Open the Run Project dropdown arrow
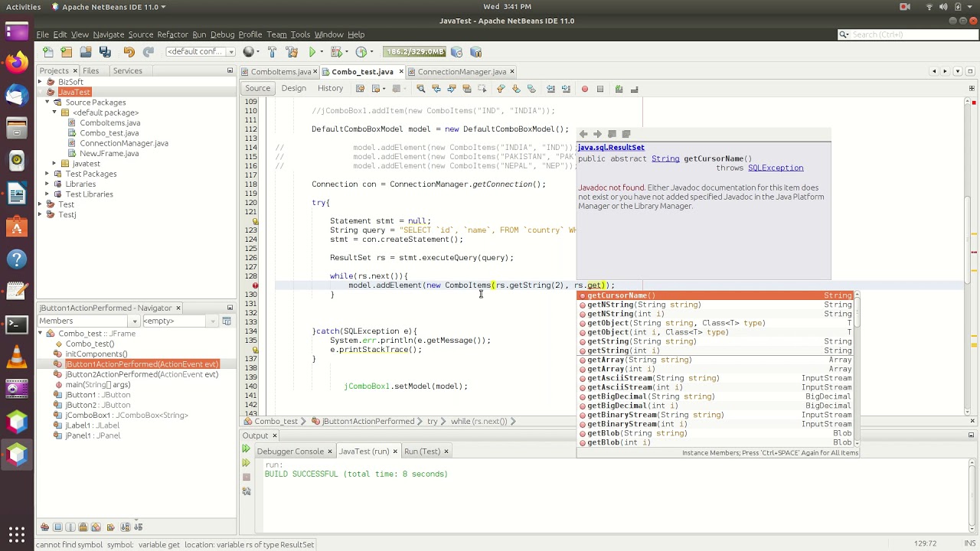Image resolution: width=980 pixels, height=551 pixels. tap(322, 52)
